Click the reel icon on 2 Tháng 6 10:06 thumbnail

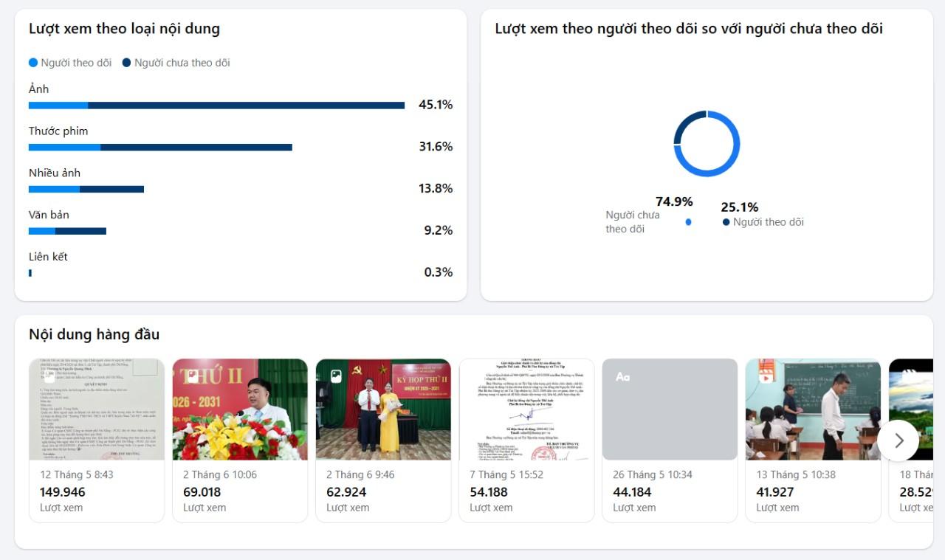[x=192, y=376]
